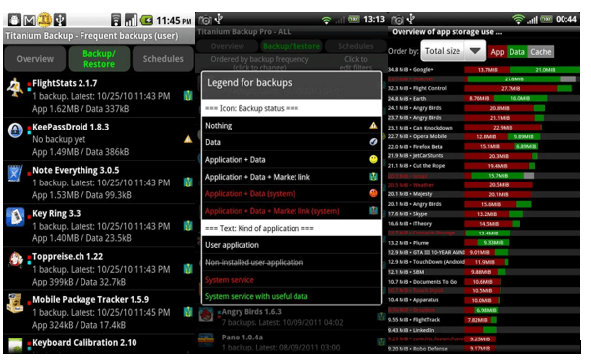
Task: Select the '22.7 MiB • Opera Mobile' row
Action: pyautogui.click(x=484, y=136)
